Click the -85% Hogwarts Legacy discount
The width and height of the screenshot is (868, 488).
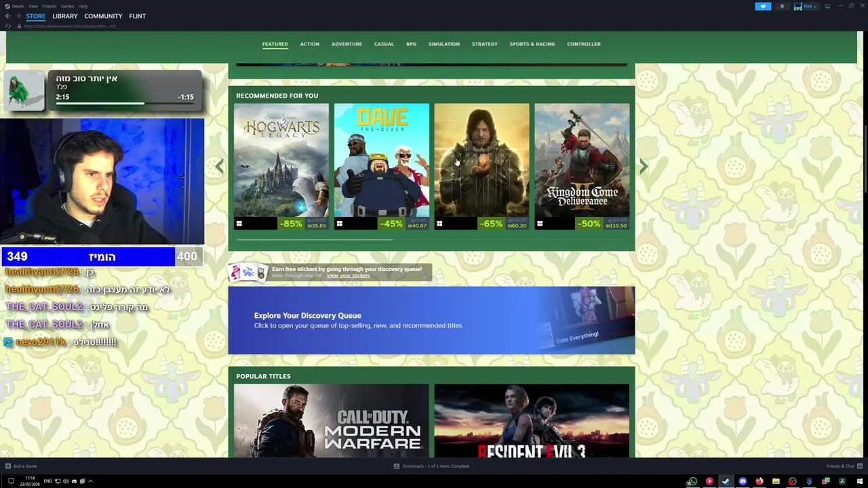point(291,224)
